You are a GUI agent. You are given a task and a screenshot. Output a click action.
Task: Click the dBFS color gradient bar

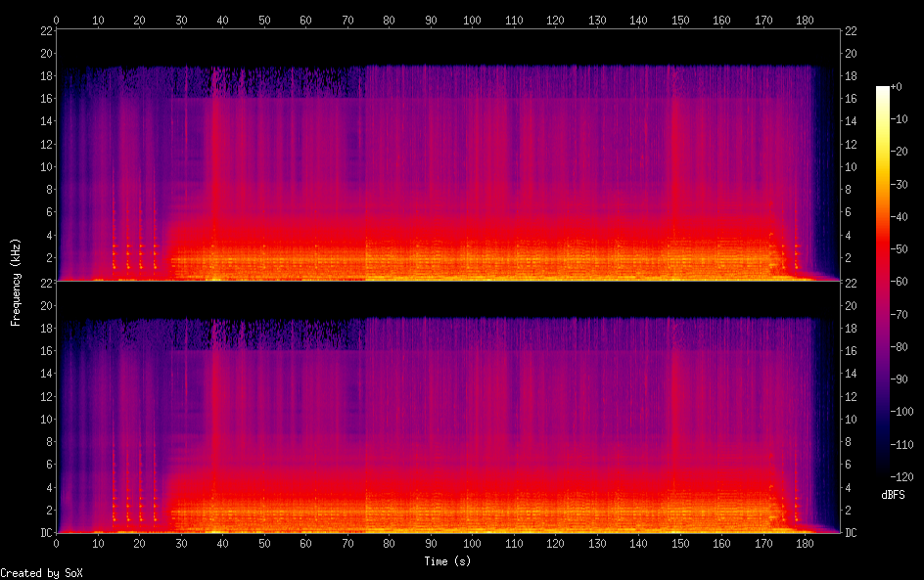click(882, 282)
